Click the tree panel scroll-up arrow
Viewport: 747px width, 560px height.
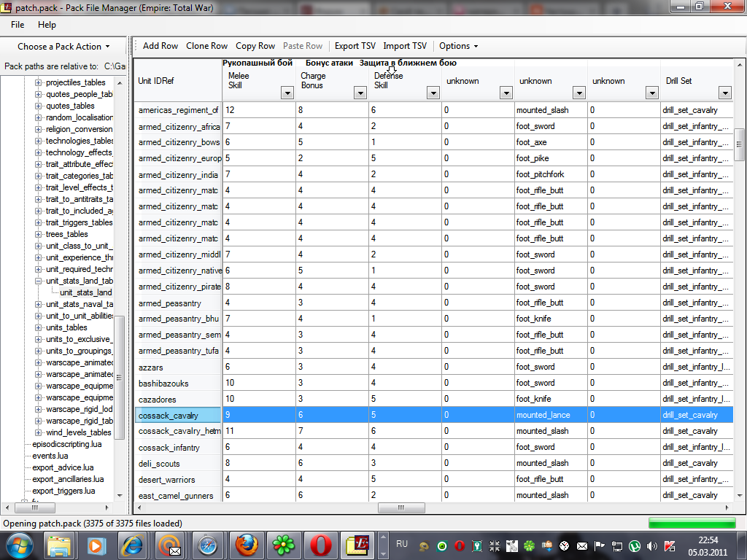(120, 83)
